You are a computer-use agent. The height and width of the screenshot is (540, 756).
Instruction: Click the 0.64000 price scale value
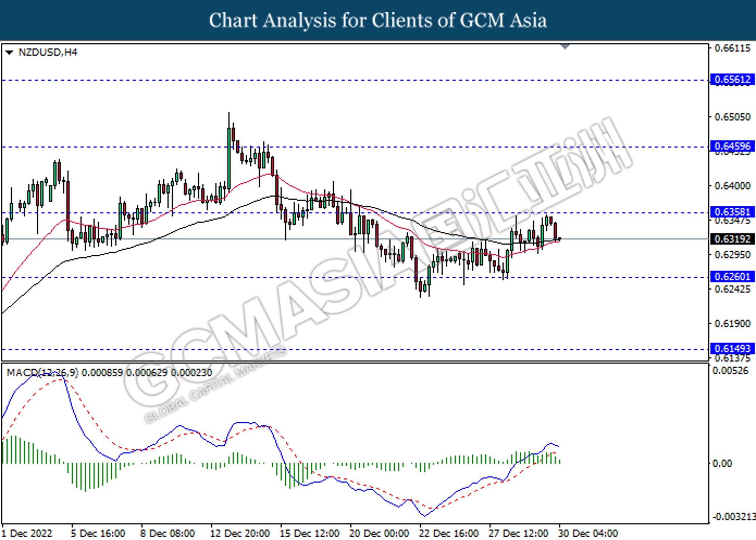(x=732, y=186)
